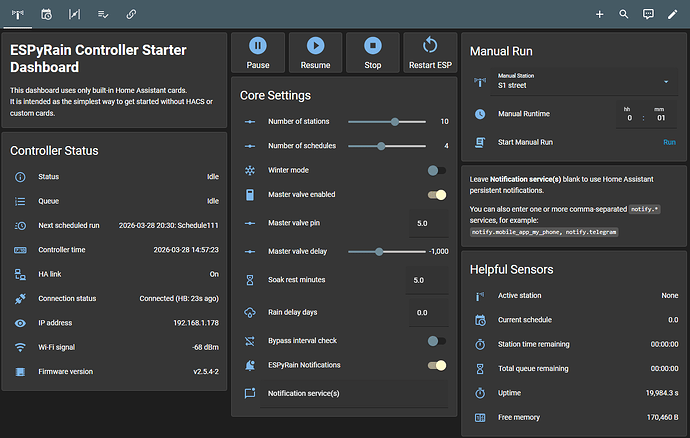This screenshot has height=438, width=690.
Task: Click the IP address eye icon
Action: point(20,323)
